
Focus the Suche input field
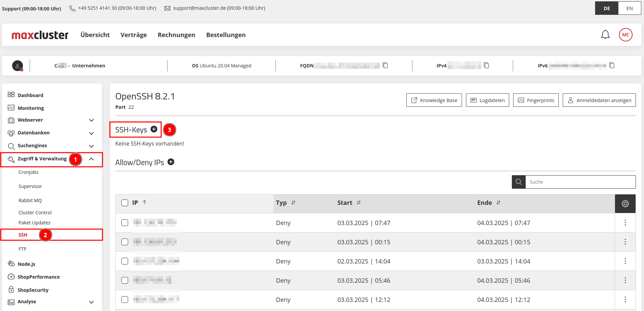580,182
